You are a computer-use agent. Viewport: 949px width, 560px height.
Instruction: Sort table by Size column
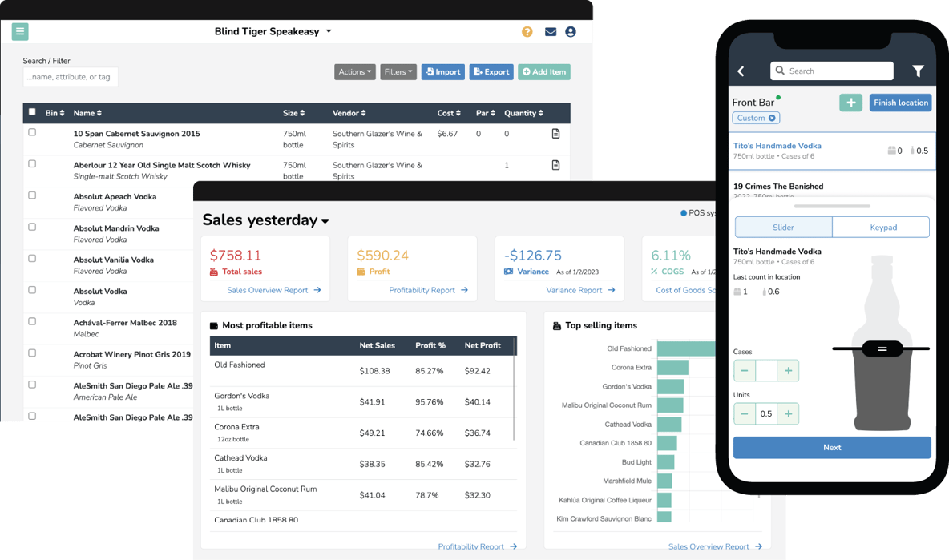(293, 113)
